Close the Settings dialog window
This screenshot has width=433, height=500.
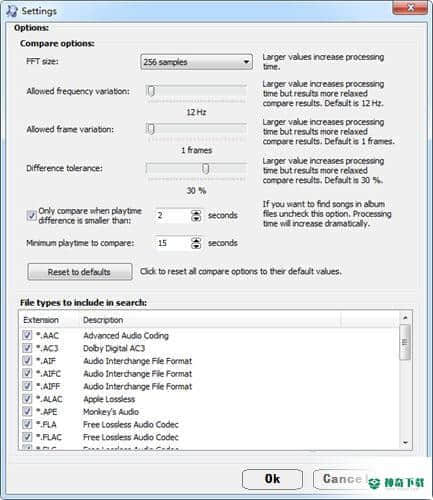coord(410,7)
